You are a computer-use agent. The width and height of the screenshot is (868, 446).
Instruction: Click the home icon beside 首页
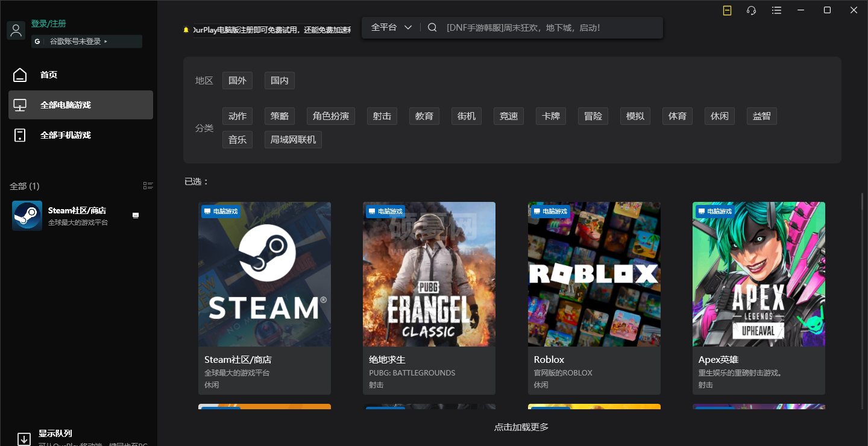click(x=20, y=75)
